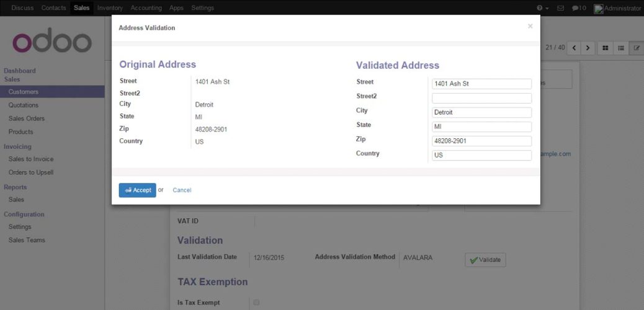644x310 pixels.
Task: Close the Address Validation dialog
Action: (x=530, y=26)
